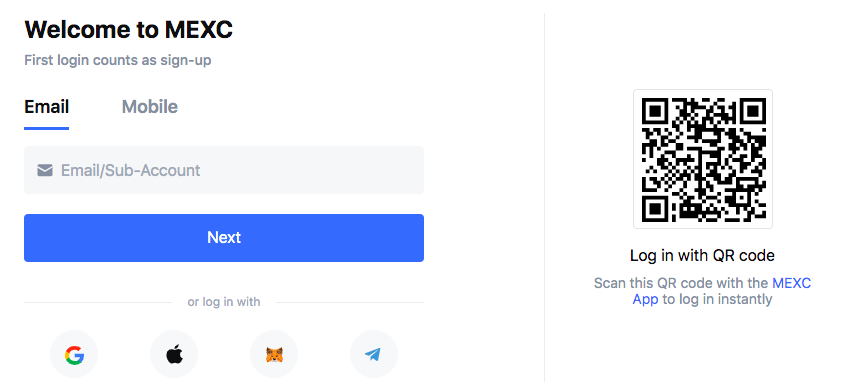Click the 'to log in instantly' text
This screenshot has height=389, width=847.
tap(717, 299)
